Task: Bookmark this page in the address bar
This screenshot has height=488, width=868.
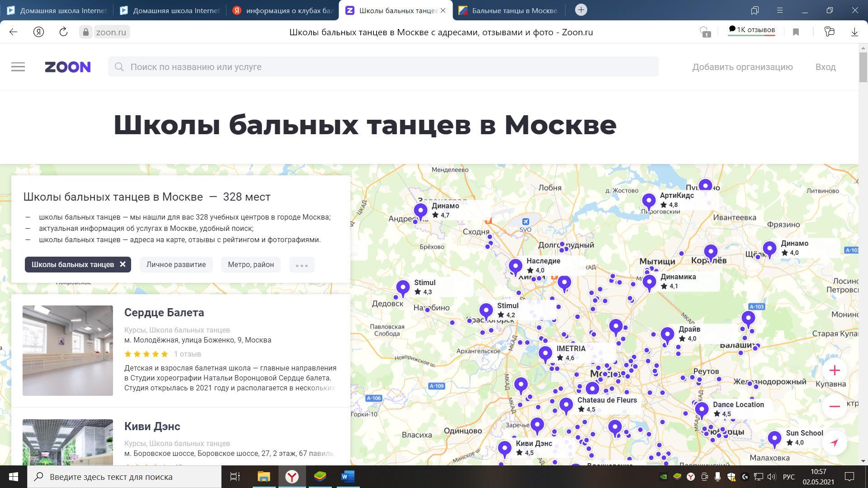Action: click(x=796, y=32)
